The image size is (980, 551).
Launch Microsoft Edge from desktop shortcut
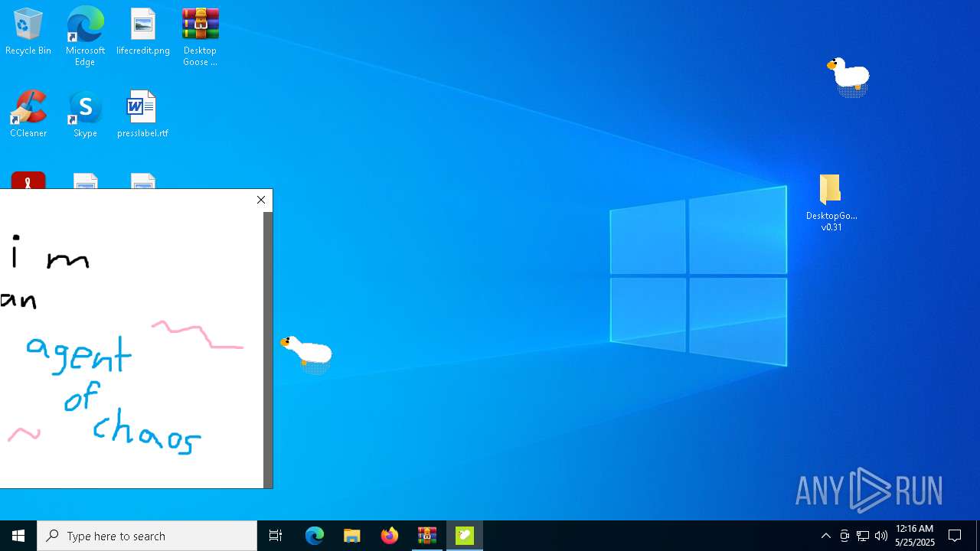pyautogui.click(x=85, y=36)
